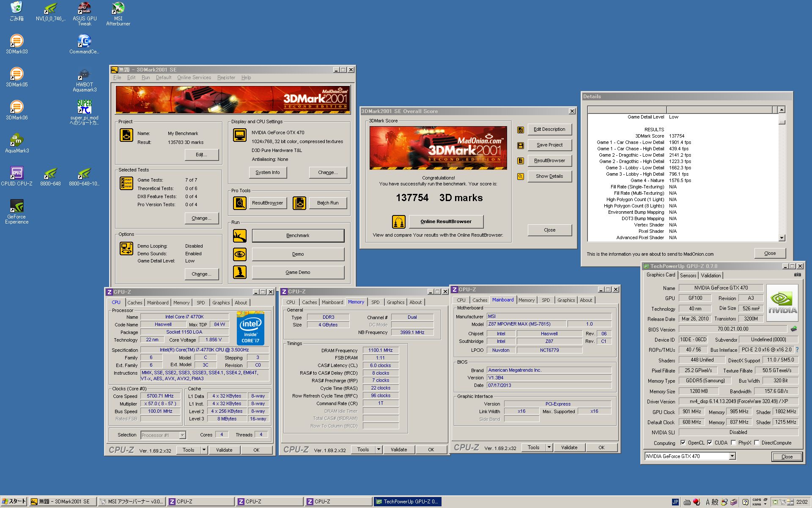Switch to SPD tab in CPU-Z Memory window
This screenshot has height=508, width=812.
click(x=375, y=302)
